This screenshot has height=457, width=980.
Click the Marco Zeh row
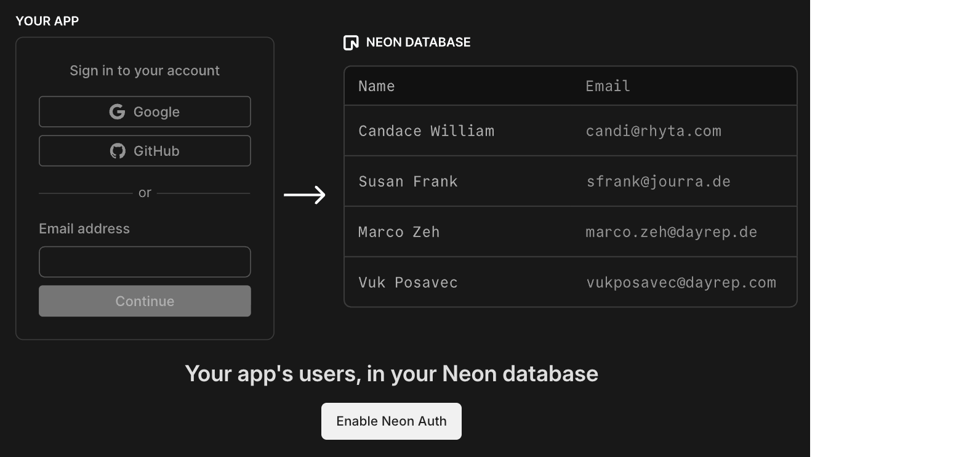pos(570,232)
